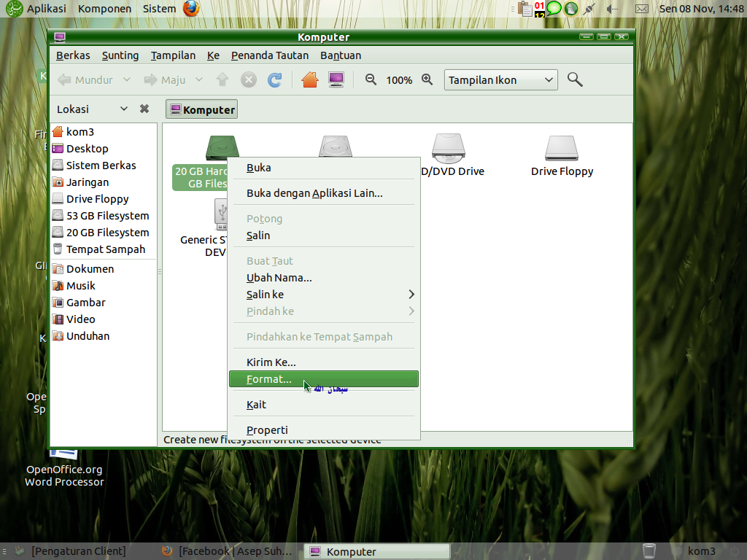
Task: Click the Computer toolbar icon
Action: pyautogui.click(x=336, y=79)
